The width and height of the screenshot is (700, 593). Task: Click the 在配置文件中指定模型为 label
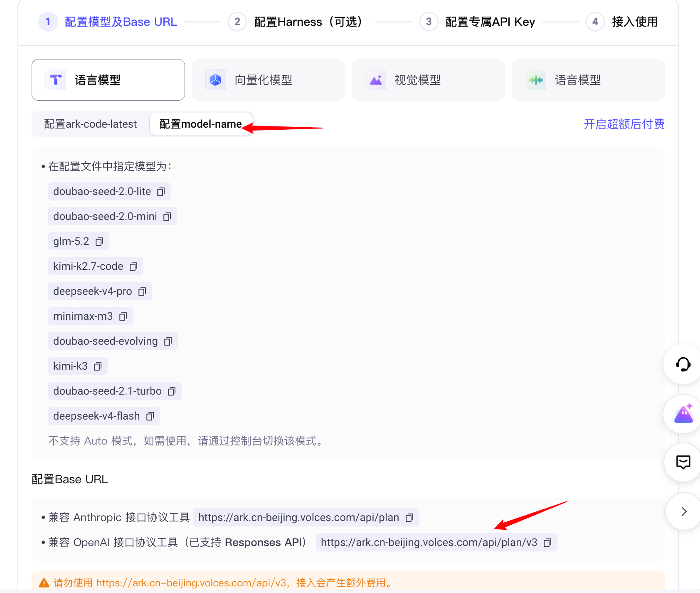click(109, 166)
